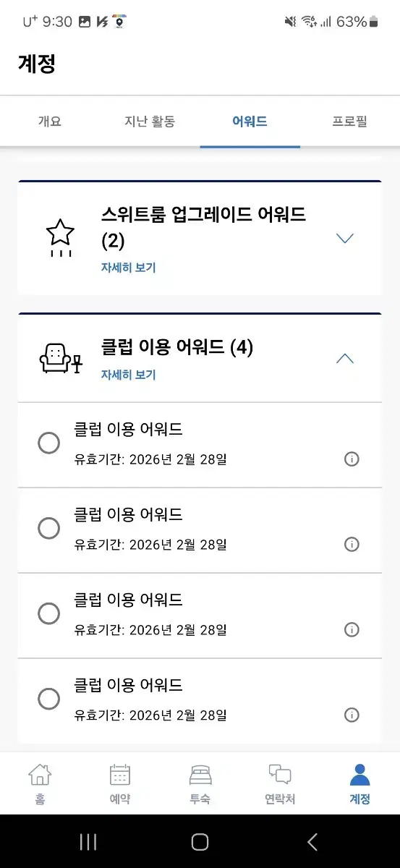The image size is (400, 868).
Task: Open 자세히 보기 under 클럽 이용 어워드
Action: 128,375
